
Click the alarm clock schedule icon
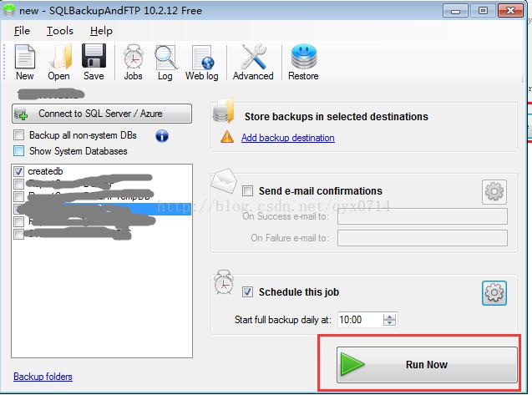pyautogui.click(x=224, y=282)
